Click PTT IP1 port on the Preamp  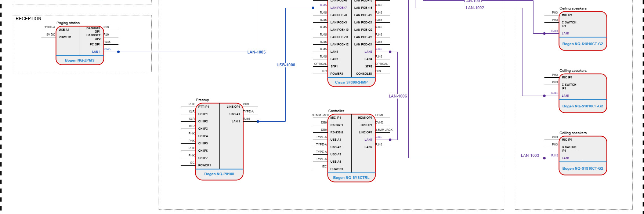click(203, 107)
